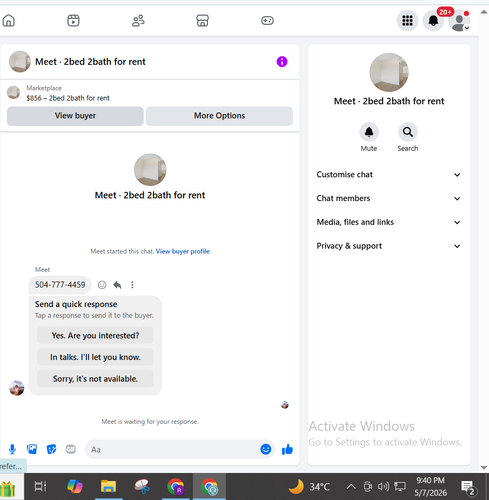Open notifications bell with 20+ badge
Screen dimensions: 489x500
click(433, 21)
